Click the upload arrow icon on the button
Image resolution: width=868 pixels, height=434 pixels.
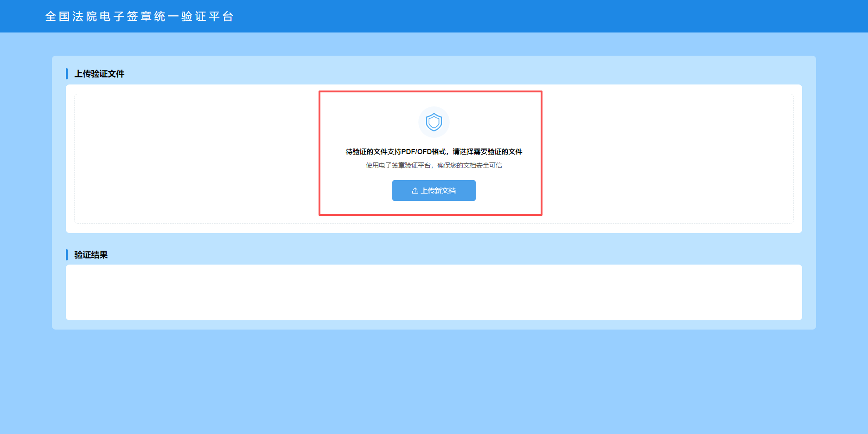click(415, 191)
